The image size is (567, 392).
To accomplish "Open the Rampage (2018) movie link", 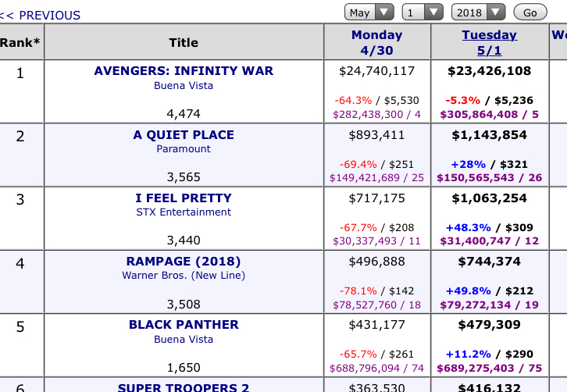I will click(x=184, y=261).
